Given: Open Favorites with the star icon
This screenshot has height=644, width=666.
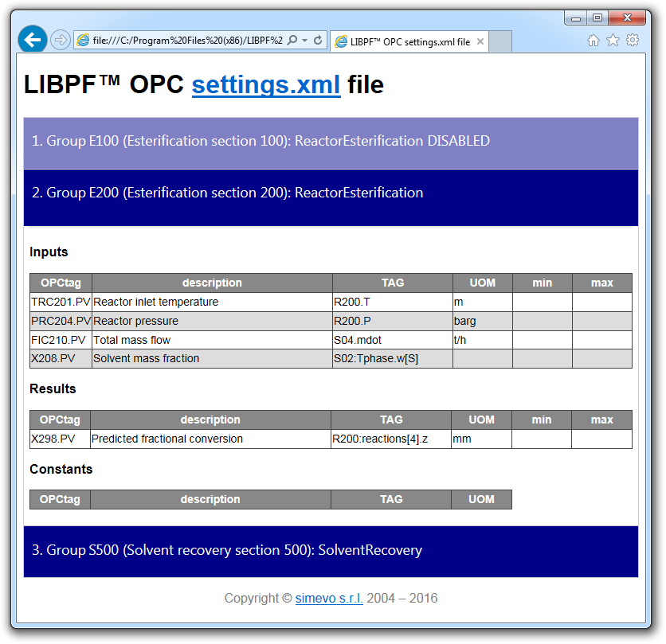Looking at the screenshot, I should [613, 41].
